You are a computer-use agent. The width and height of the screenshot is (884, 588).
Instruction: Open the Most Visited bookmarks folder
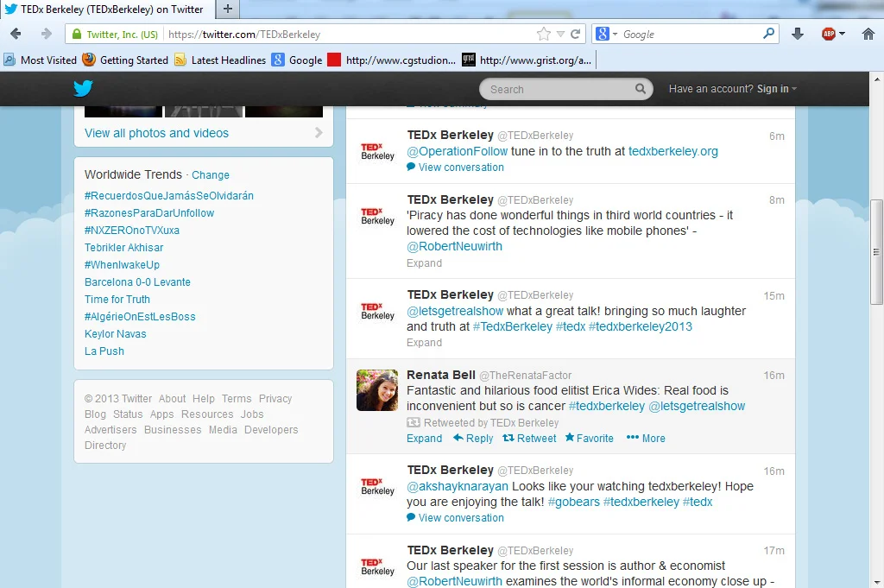pyautogui.click(x=40, y=60)
